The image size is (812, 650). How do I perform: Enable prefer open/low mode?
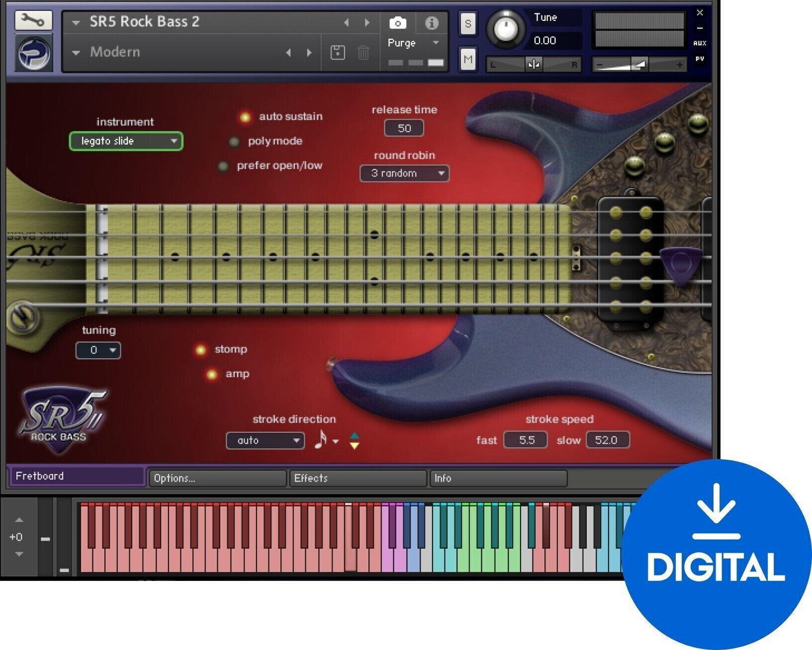click(x=223, y=166)
